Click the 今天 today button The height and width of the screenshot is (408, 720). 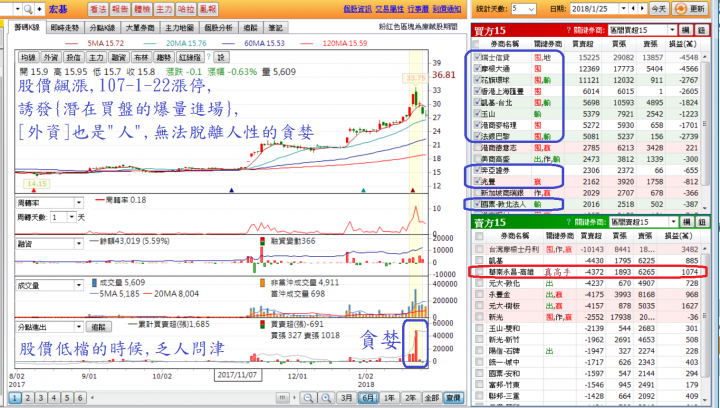(658, 9)
